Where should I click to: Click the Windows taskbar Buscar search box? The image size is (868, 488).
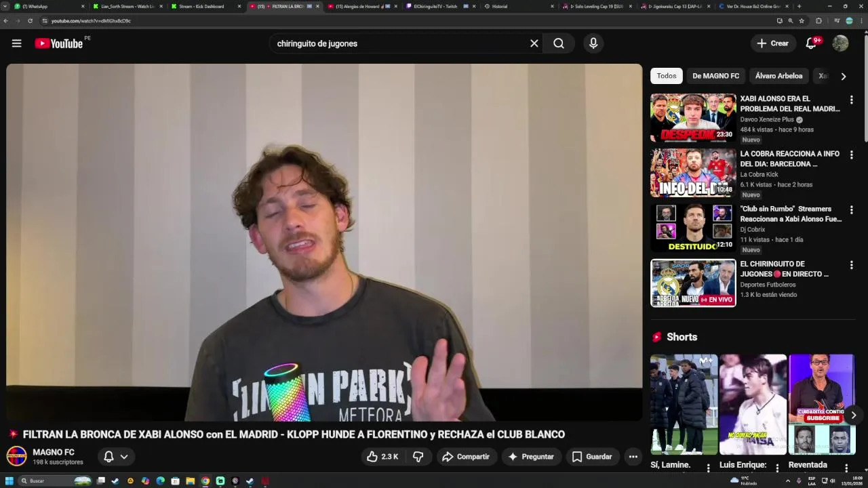54,481
